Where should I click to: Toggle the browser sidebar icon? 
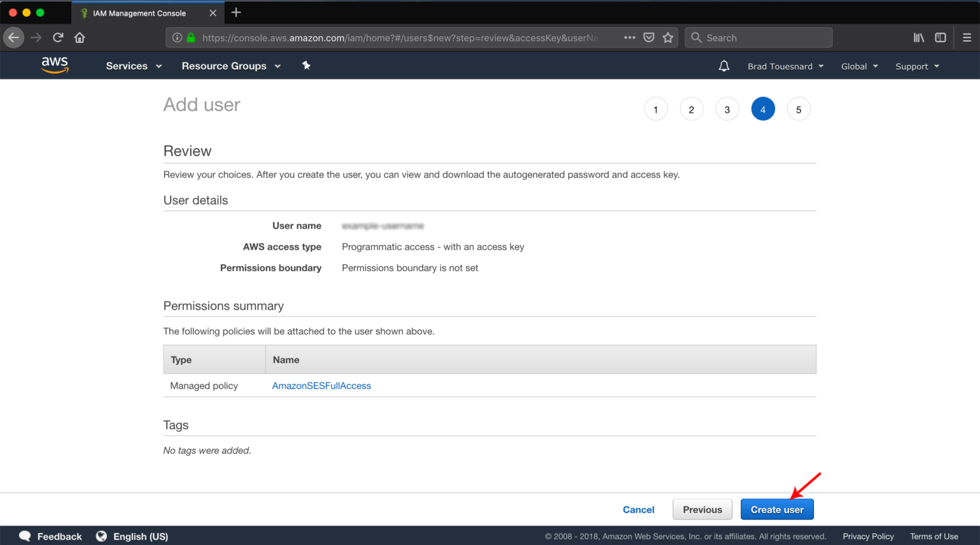941,38
